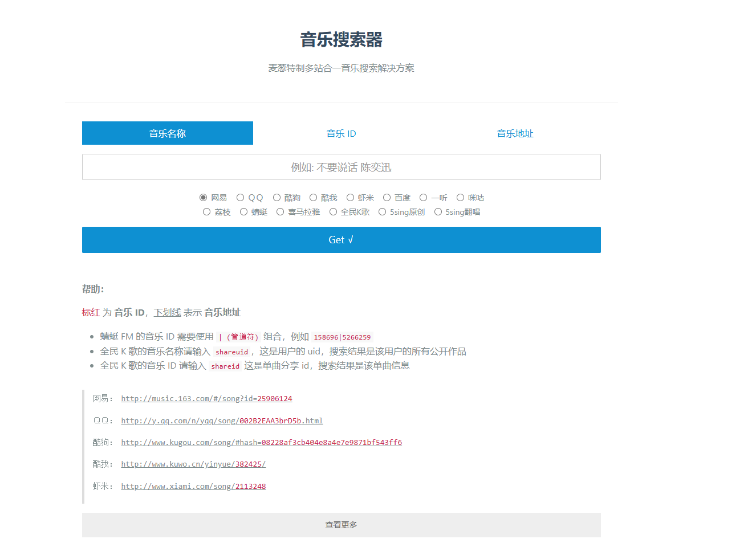Select 百度 music source
Viewport: 756px width, 543px height.
click(x=387, y=198)
